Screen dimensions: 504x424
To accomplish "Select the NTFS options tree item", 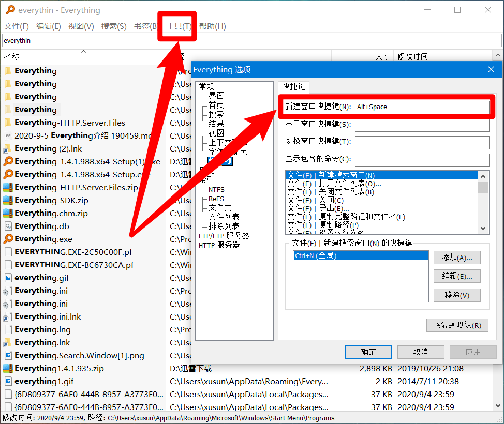I will pyautogui.click(x=216, y=190).
